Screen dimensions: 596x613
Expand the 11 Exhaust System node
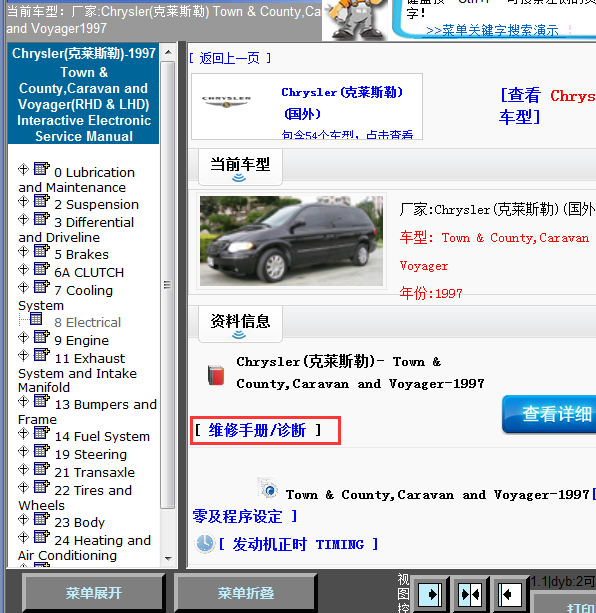click(23, 355)
